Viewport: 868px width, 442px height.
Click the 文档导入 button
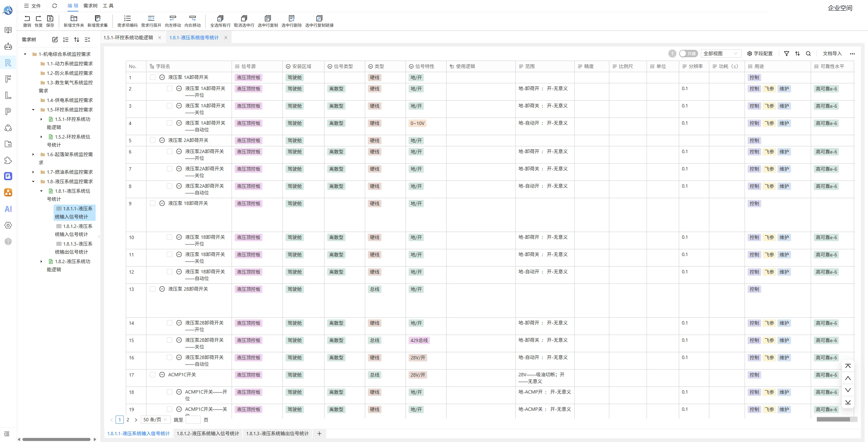click(x=832, y=54)
